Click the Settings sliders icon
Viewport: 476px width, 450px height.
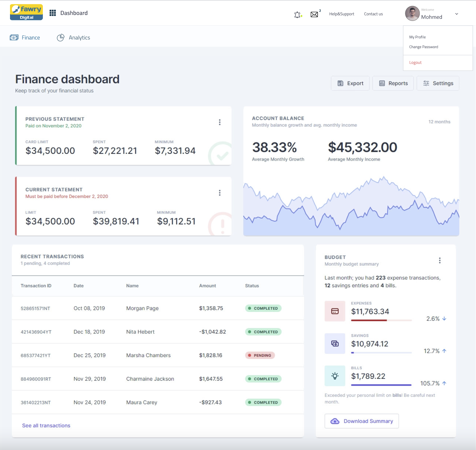click(x=426, y=83)
